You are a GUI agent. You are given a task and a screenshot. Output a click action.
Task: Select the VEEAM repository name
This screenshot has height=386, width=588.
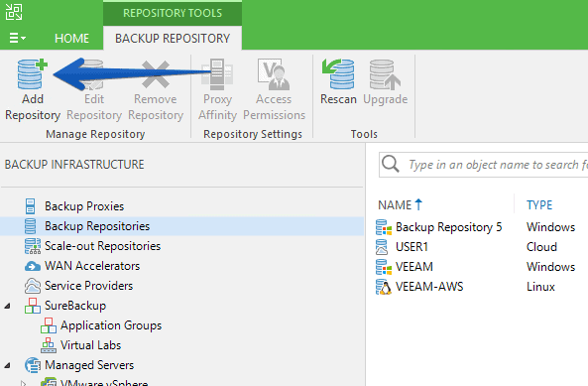pyautogui.click(x=414, y=267)
